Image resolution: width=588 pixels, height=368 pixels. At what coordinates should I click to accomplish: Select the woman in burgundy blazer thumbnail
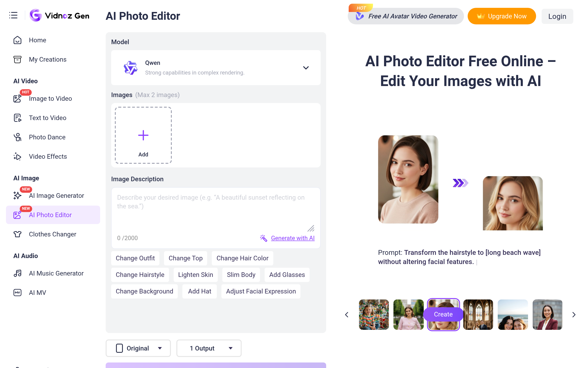(x=547, y=314)
